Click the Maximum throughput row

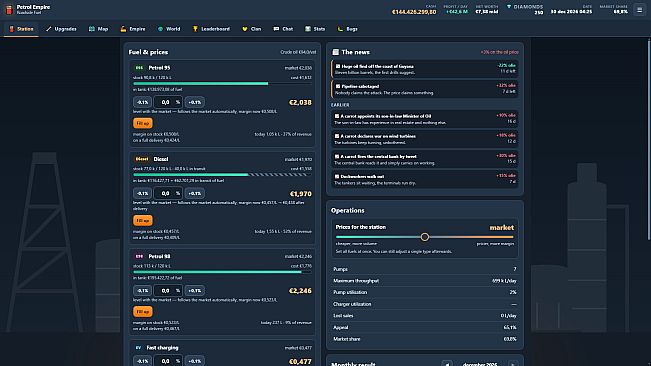[x=424, y=281]
